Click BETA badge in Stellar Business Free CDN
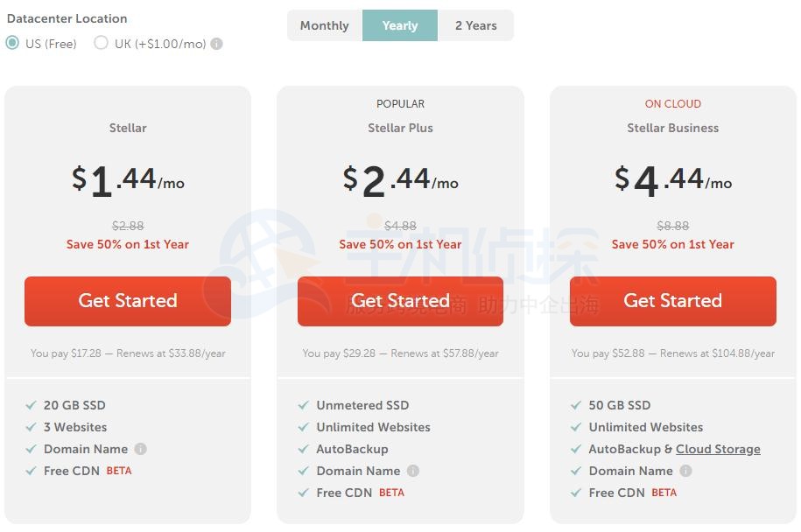 coord(664,493)
